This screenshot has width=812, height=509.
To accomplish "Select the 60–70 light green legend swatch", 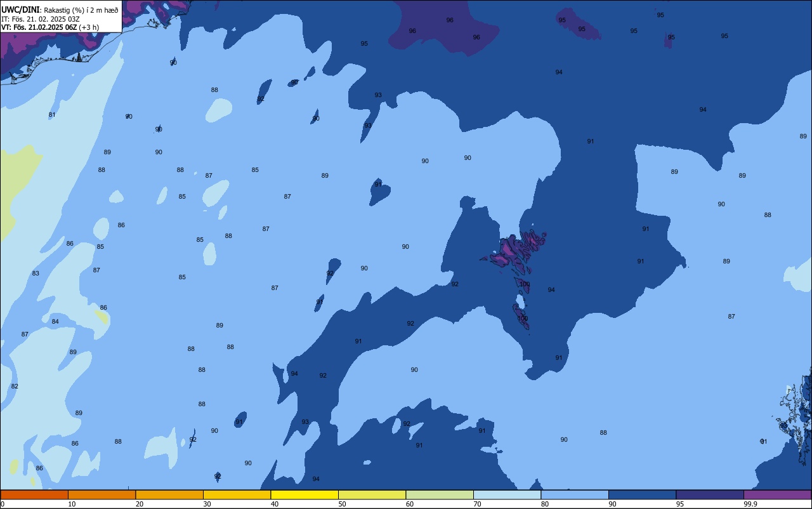I will point(440,494).
